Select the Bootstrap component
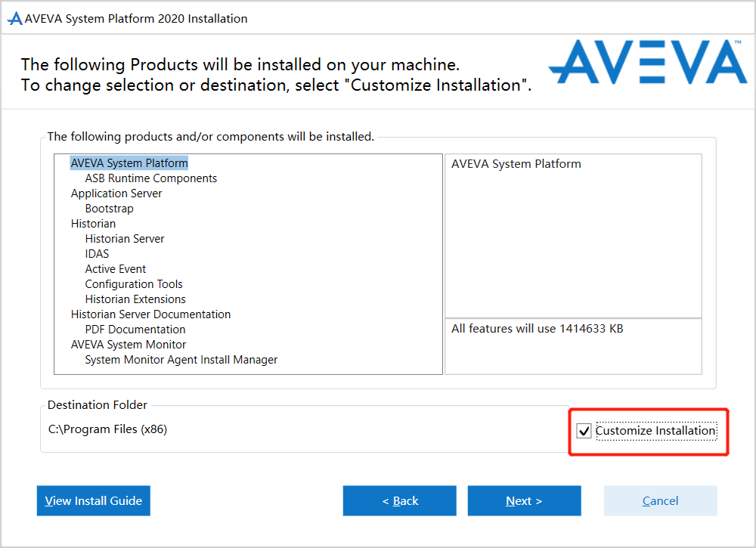Screen dimensions: 756x548 (x=109, y=209)
